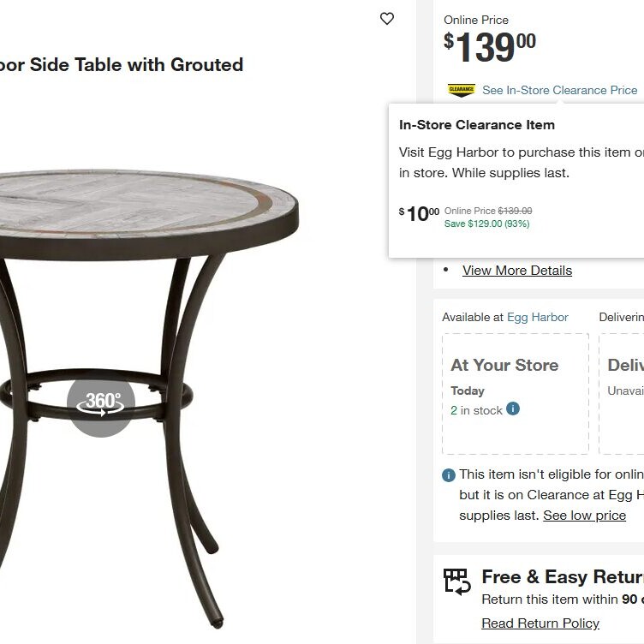Click info icon beside eligibility notice
Viewport: 644px width, 644px height.
pyautogui.click(x=449, y=474)
